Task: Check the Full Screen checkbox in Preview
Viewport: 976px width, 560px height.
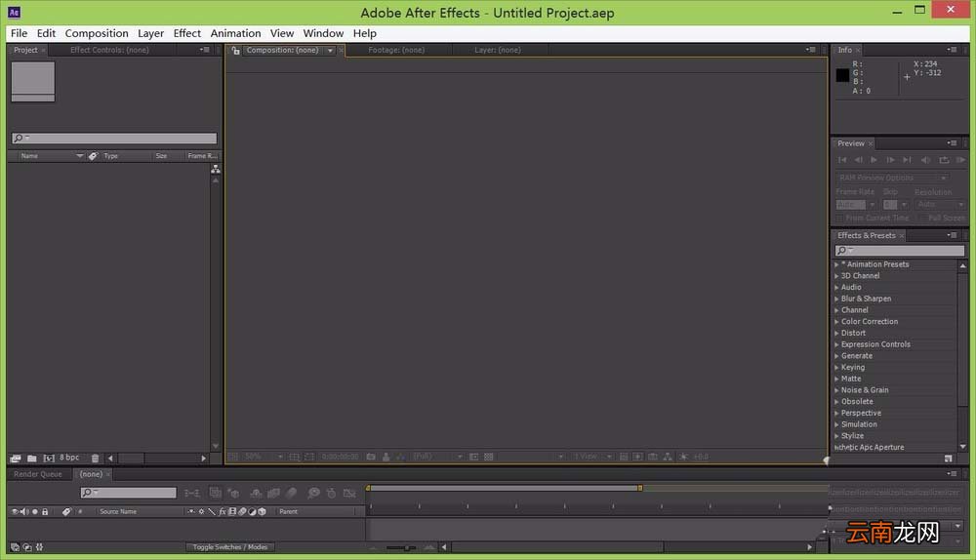Action: point(922,219)
